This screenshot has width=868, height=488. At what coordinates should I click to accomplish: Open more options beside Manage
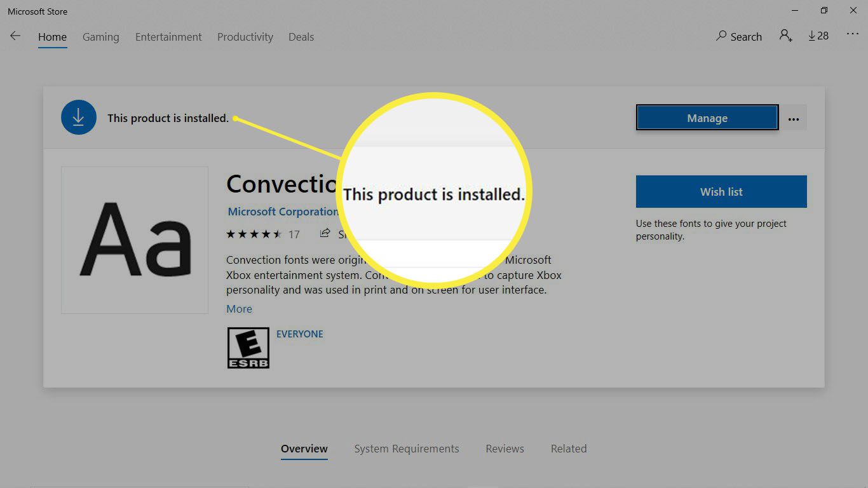pyautogui.click(x=793, y=118)
